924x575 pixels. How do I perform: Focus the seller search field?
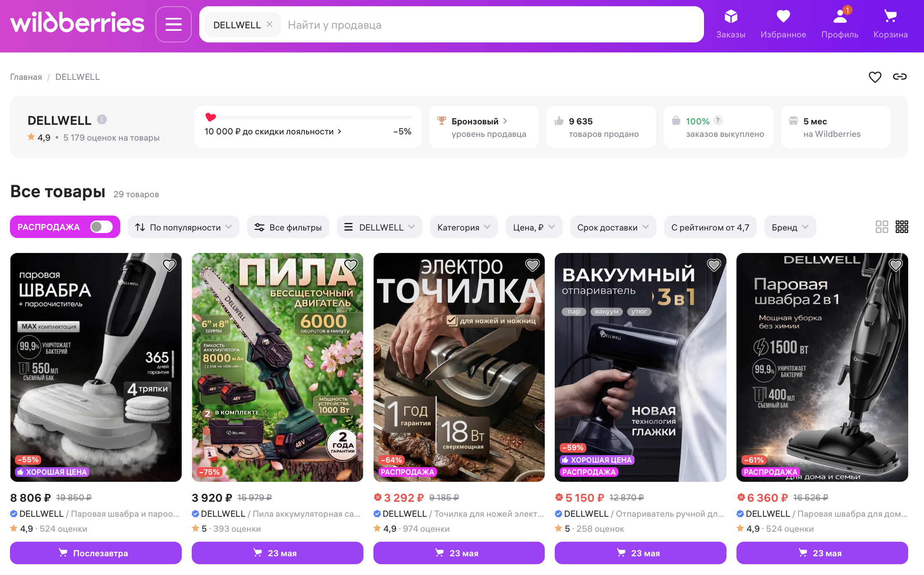pos(491,25)
